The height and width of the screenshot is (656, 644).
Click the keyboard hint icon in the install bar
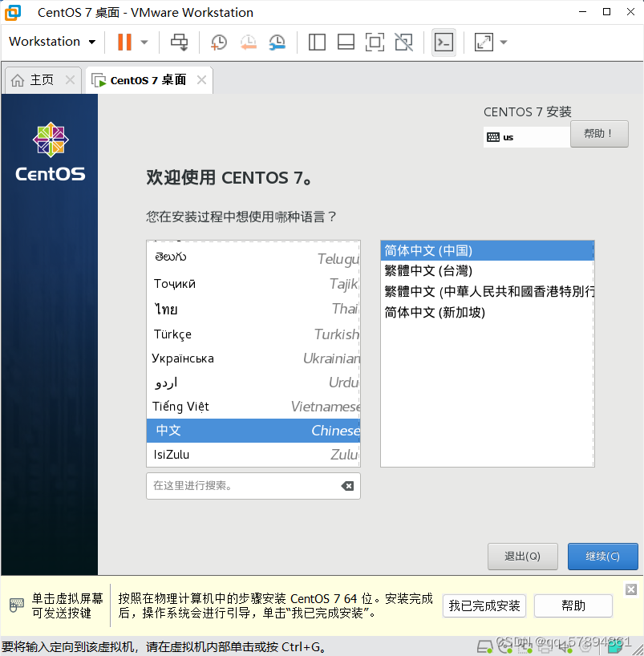click(x=17, y=605)
